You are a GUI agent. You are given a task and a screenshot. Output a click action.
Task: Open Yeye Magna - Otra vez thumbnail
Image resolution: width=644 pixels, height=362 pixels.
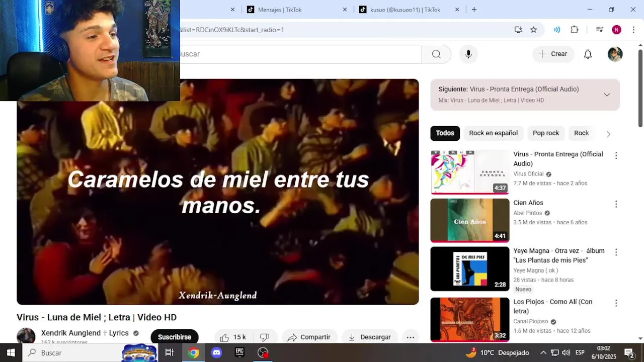tap(470, 268)
